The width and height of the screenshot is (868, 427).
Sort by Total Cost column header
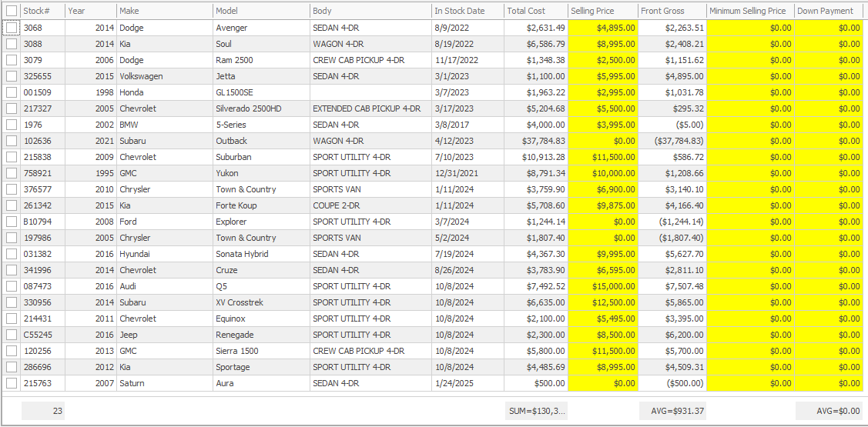coord(536,11)
